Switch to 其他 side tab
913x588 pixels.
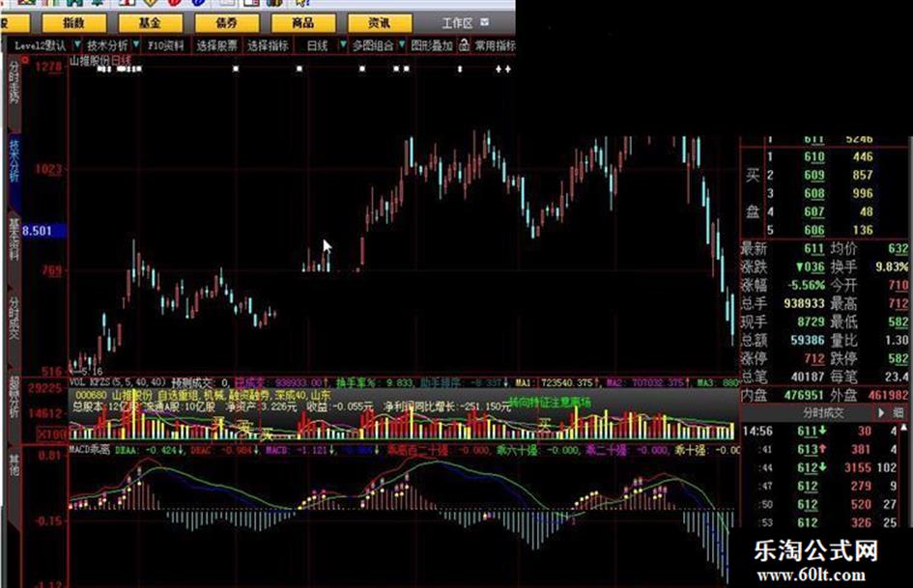[x=14, y=465]
